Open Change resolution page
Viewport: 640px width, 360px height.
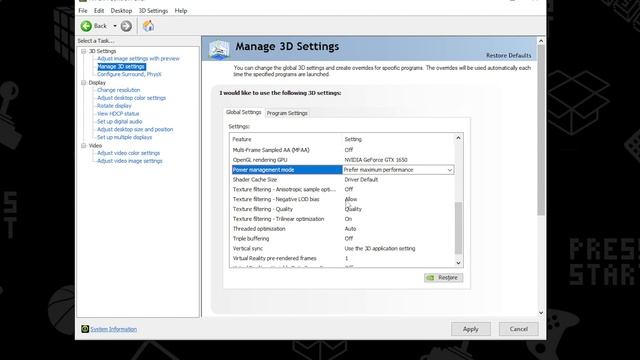click(x=118, y=90)
